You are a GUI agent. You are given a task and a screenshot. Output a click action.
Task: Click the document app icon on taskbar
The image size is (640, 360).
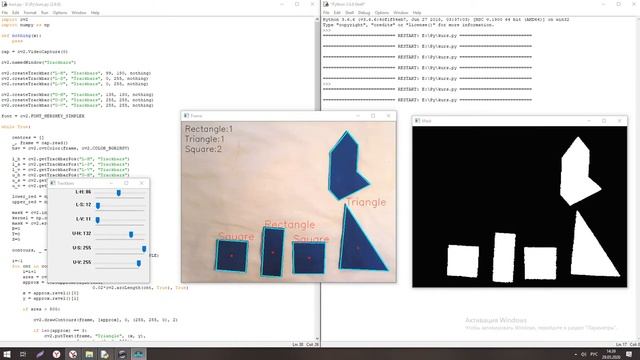coord(105,354)
